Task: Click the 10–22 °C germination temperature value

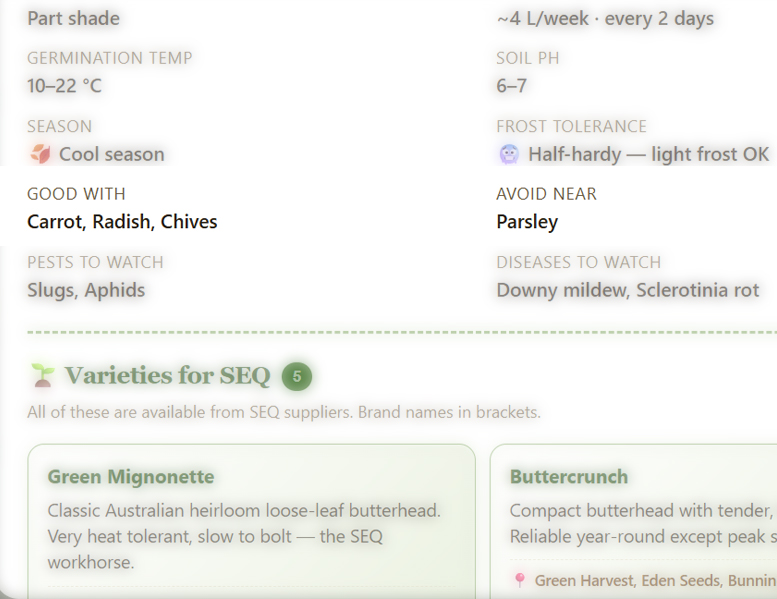Action: (64, 86)
